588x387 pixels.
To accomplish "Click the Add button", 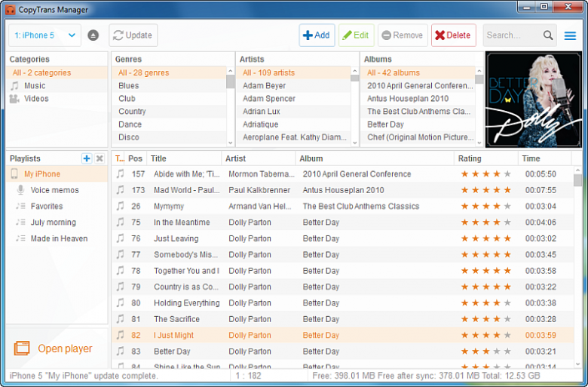I will pyautogui.click(x=317, y=35).
